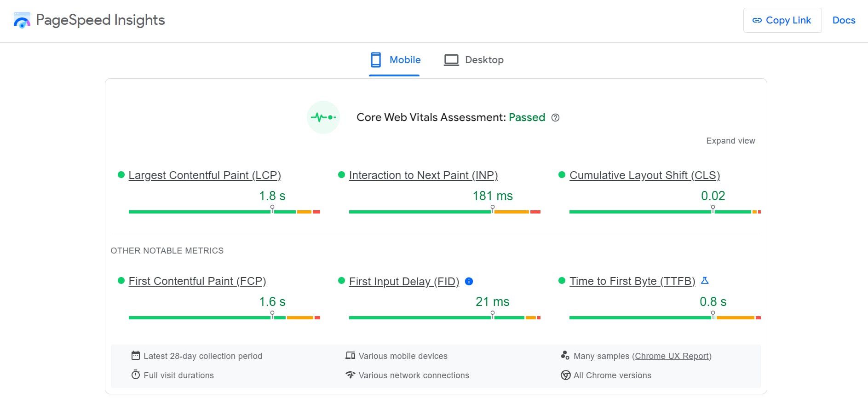The image size is (868, 404).
Task: Click the help icon beside Passed
Action: point(555,118)
